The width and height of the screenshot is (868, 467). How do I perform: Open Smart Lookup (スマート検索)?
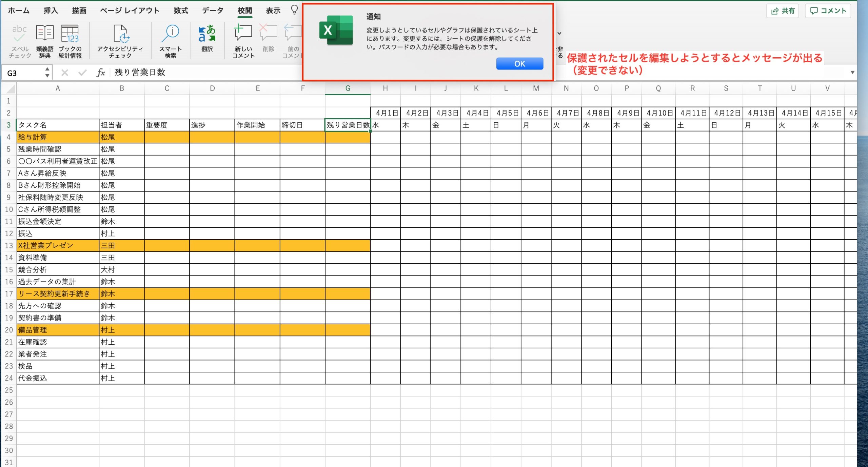tap(171, 41)
